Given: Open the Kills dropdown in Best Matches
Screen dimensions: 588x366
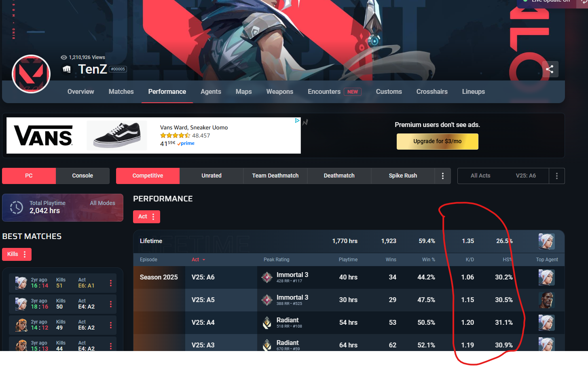Looking at the screenshot, I should coord(17,254).
